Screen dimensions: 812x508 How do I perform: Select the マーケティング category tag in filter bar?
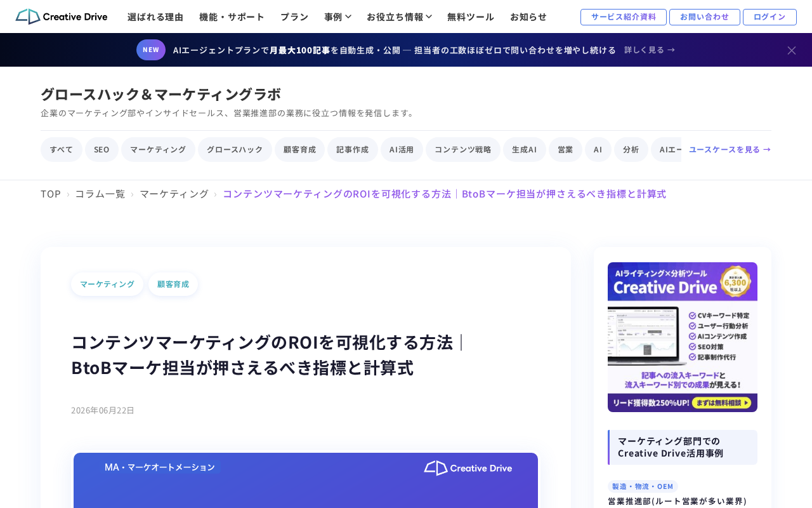point(158,150)
